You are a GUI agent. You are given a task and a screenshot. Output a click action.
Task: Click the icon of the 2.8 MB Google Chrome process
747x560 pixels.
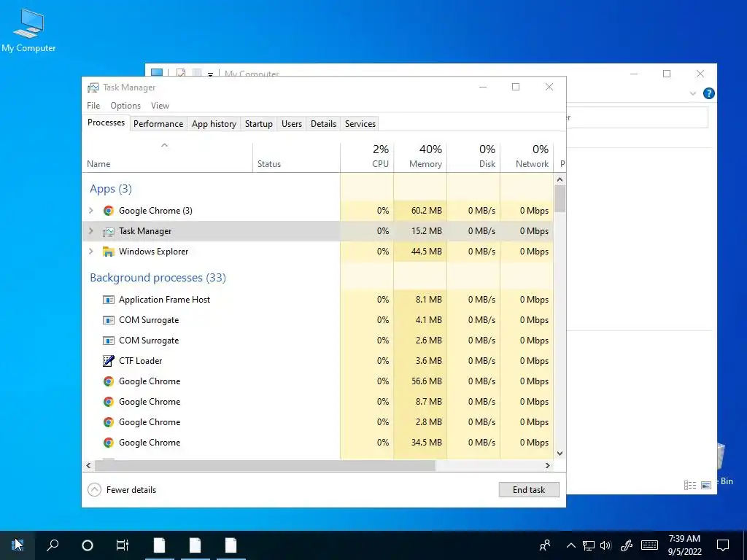[x=109, y=422]
